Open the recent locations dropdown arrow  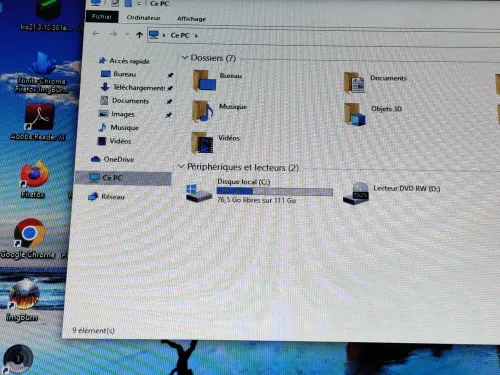click(127, 34)
